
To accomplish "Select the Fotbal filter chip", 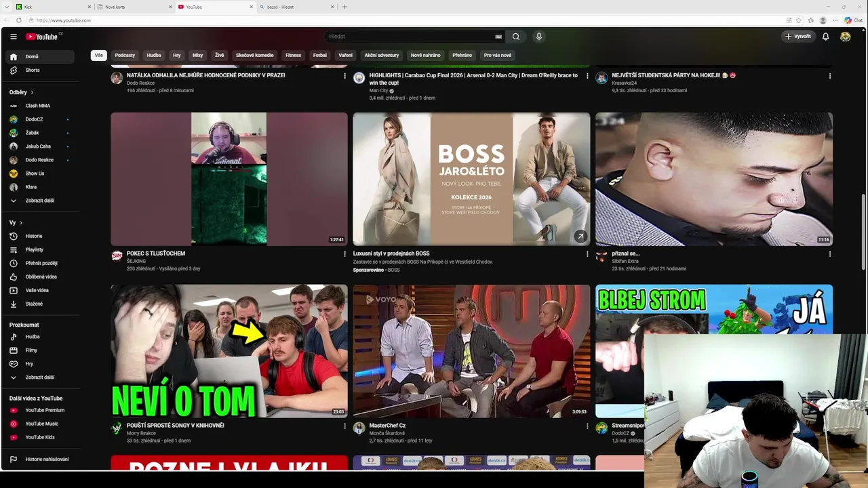I will pos(320,56).
